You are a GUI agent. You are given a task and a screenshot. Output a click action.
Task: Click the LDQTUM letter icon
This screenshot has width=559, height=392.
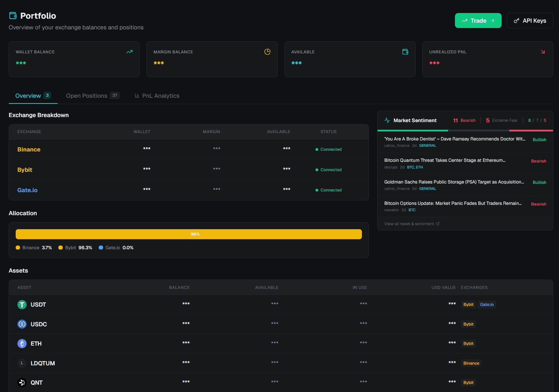pyautogui.click(x=22, y=363)
